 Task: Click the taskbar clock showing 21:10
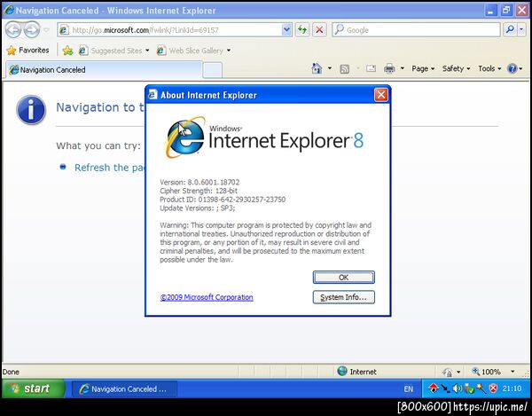[512, 389]
